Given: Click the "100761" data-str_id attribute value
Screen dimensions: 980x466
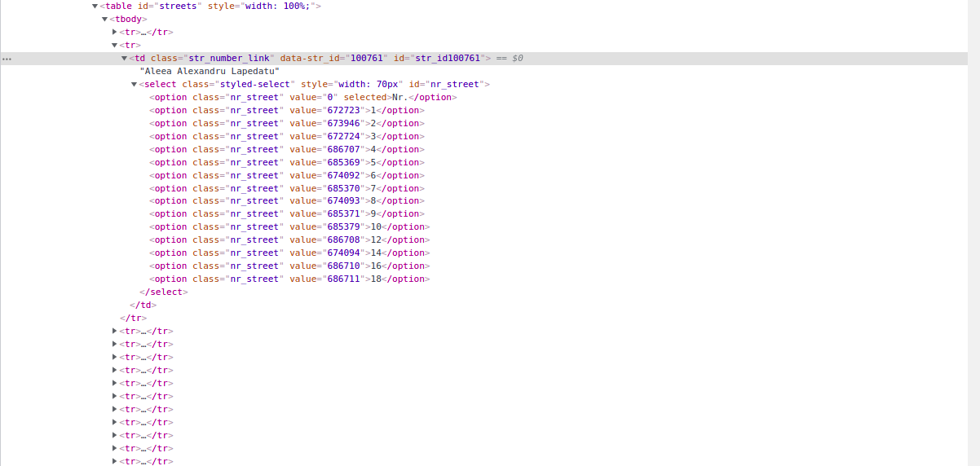Looking at the screenshot, I should [366, 59].
